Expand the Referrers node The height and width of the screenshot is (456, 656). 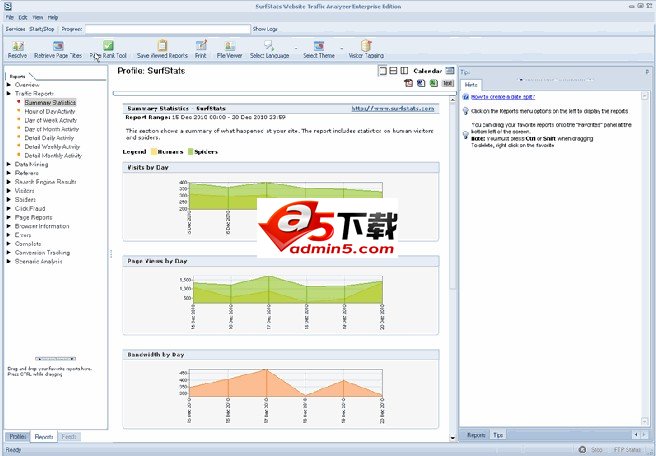pyautogui.click(x=9, y=173)
